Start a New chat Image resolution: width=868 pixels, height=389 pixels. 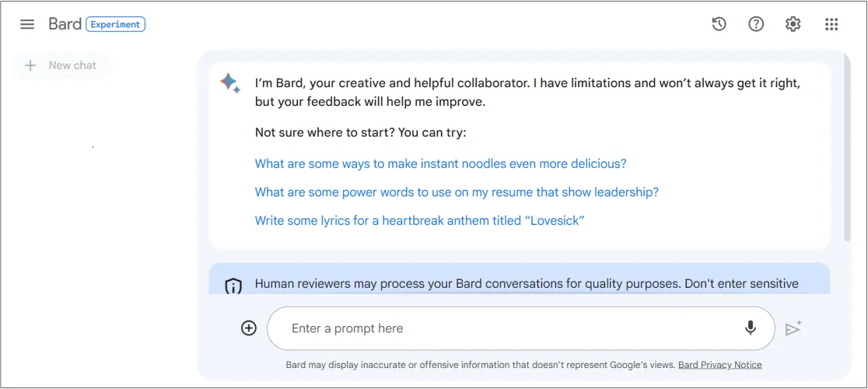pos(61,65)
